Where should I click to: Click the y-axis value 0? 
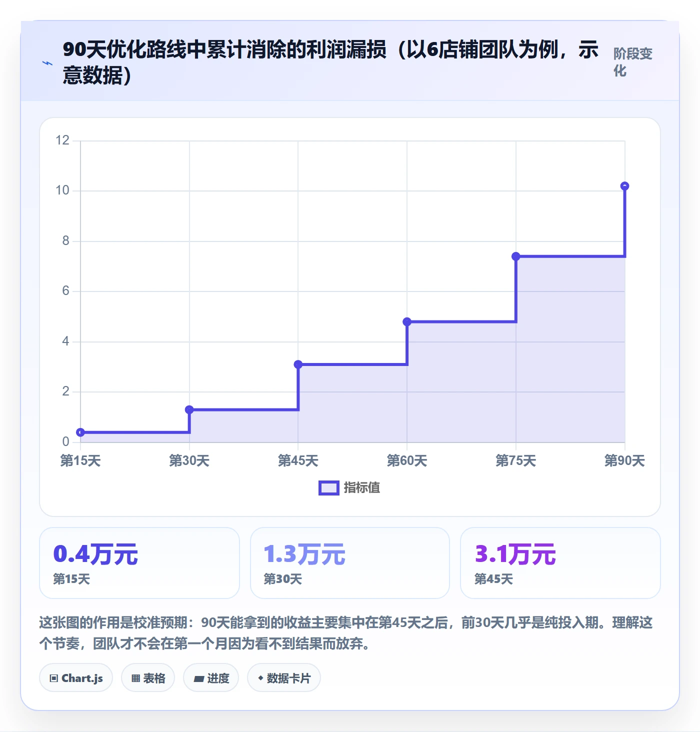[x=65, y=441]
